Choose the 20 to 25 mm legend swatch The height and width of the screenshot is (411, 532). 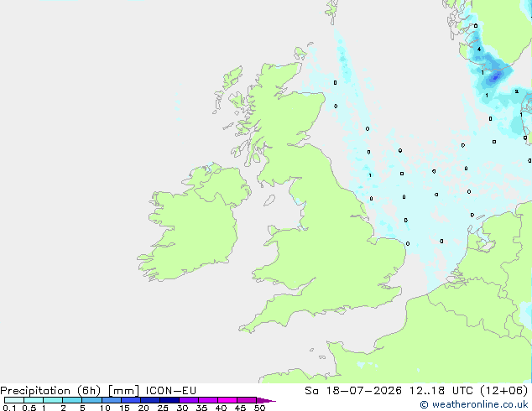150,400
